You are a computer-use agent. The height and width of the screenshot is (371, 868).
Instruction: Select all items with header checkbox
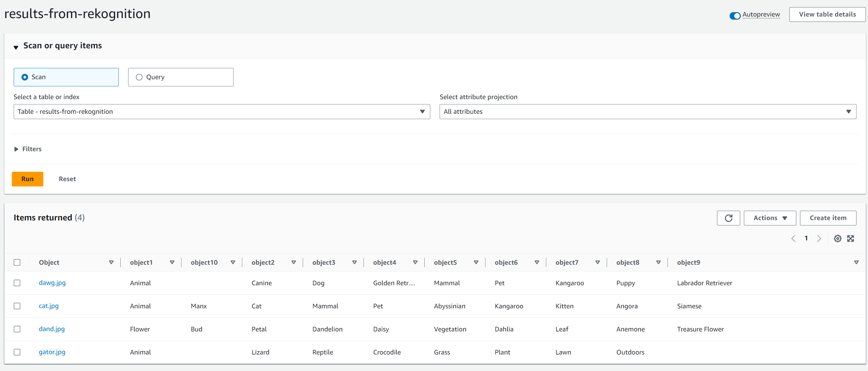pos(17,263)
